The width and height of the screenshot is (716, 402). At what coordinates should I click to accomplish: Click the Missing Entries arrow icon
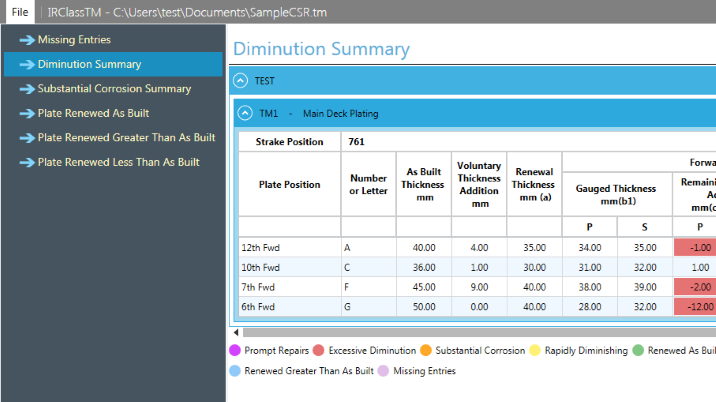27,40
